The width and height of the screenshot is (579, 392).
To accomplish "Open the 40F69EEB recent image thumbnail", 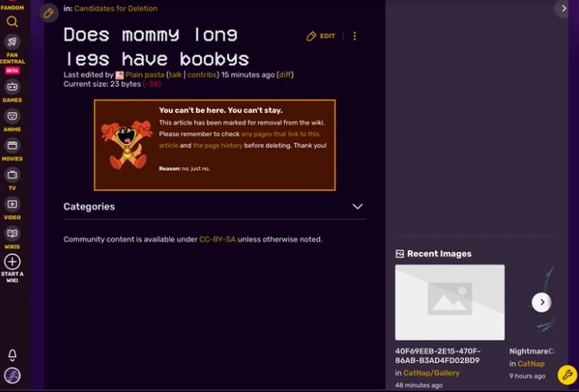I will coord(449,302).
